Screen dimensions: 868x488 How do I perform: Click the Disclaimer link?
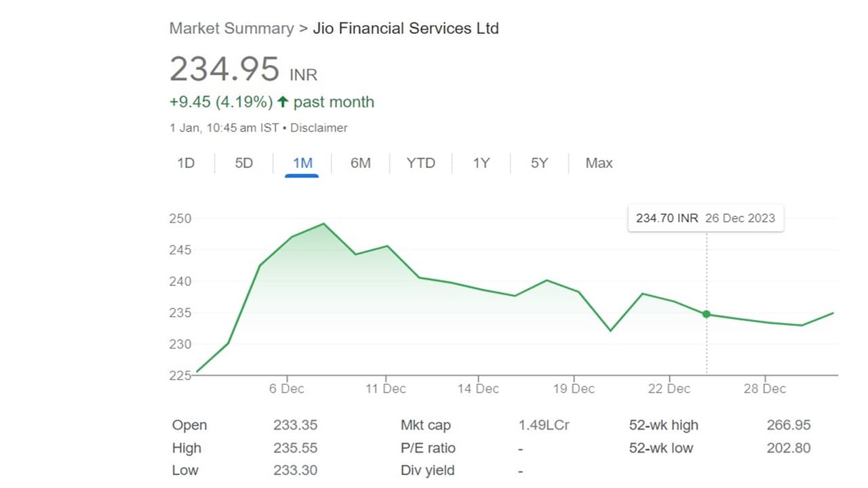(x=319, y=127)
